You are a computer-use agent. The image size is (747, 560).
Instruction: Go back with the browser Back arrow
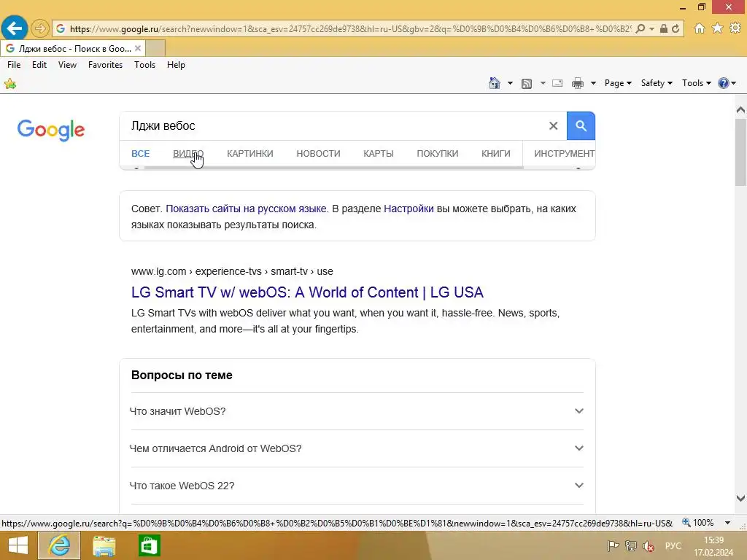(15, 28)
